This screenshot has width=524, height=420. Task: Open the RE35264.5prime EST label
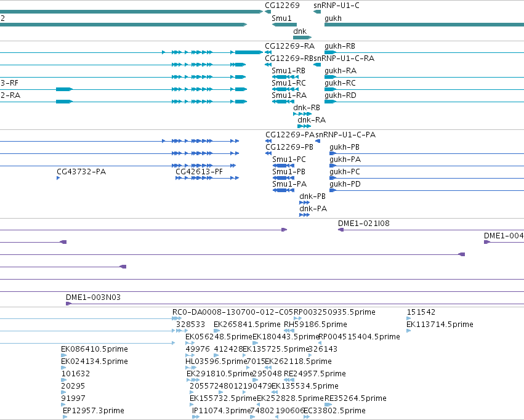coord(355,398)
